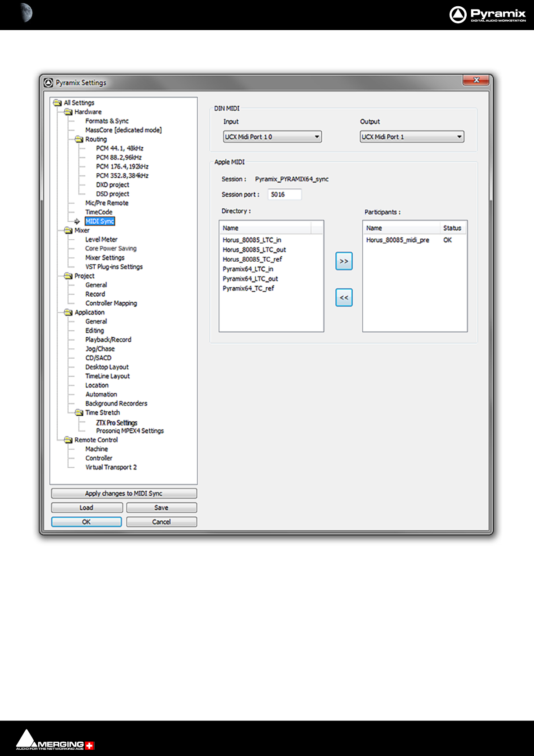Click Apply changes to MIDI Sync
This screenshot has width=534, height=756.
(124, 493)
